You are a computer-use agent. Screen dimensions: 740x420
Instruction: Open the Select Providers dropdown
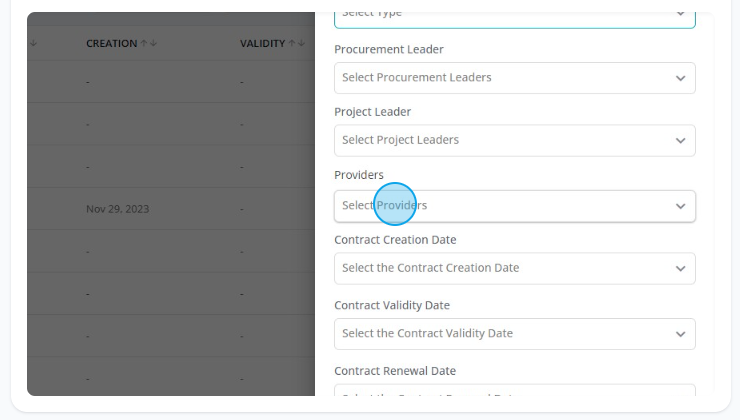514,206
